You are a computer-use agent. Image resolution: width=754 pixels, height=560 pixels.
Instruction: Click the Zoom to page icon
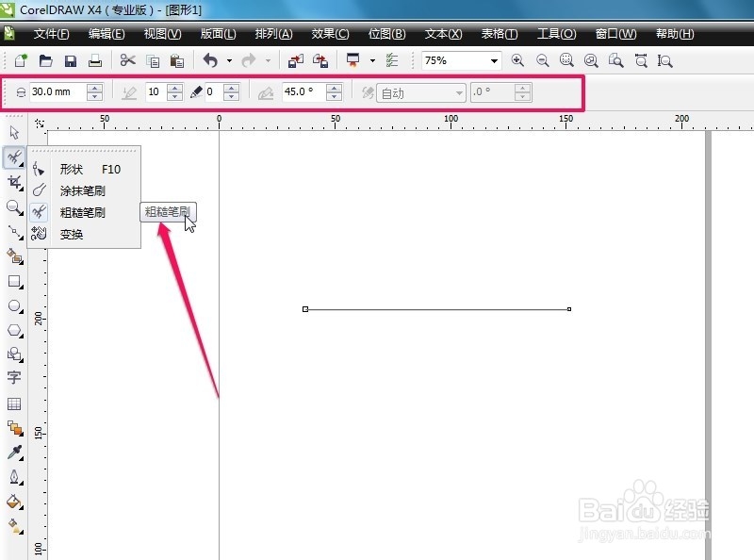pyautogui.click(x=616, y=60)
